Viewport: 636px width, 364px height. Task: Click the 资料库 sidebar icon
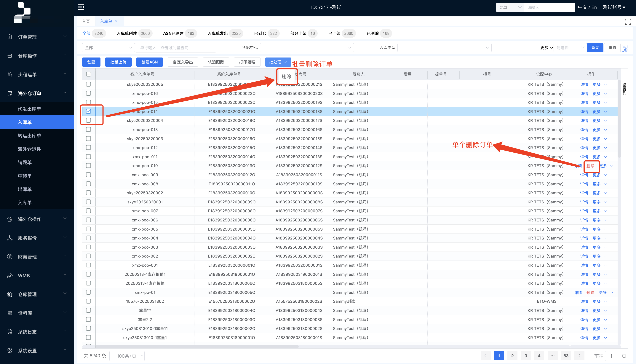tap(10, 313)
